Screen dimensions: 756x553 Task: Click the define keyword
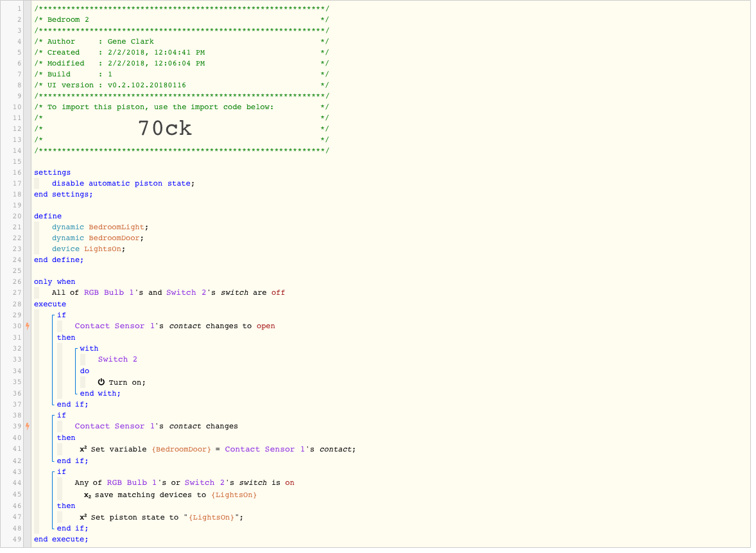[x=47, y=216]
